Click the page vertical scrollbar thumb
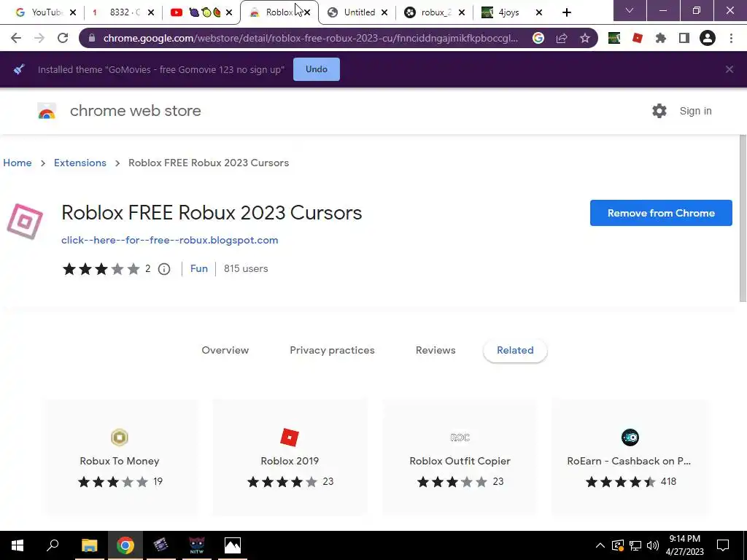The width and height of the screenshot is (747, 560). (x=743, y=218)
